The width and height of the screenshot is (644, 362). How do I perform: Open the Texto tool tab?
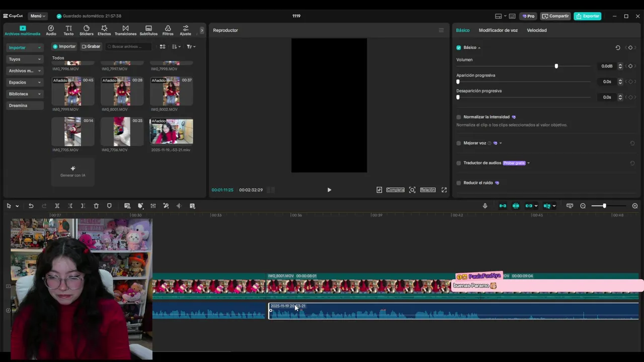(68, 30)
